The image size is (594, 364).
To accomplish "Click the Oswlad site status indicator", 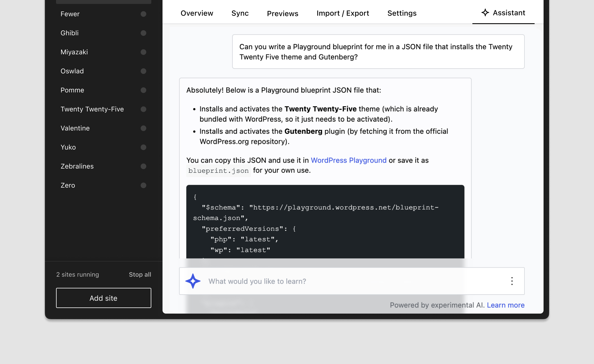I will click(x=143, y=71).
